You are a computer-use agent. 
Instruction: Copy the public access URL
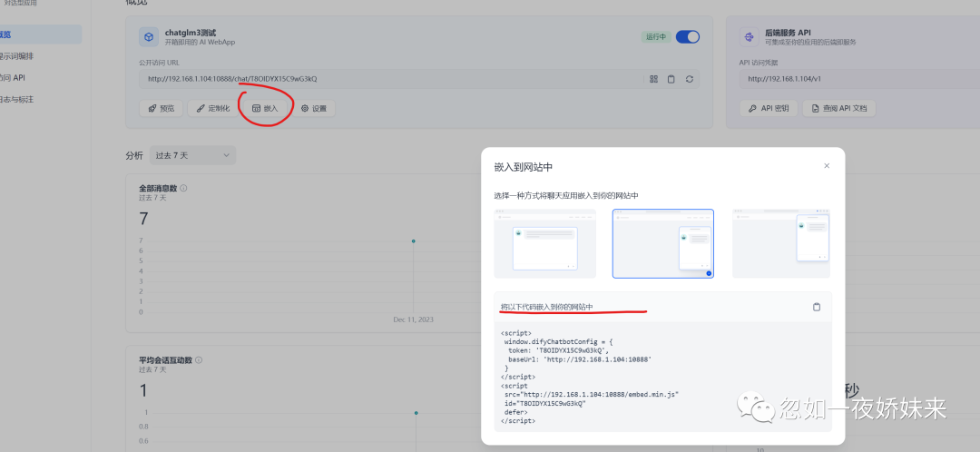[671, 79]
